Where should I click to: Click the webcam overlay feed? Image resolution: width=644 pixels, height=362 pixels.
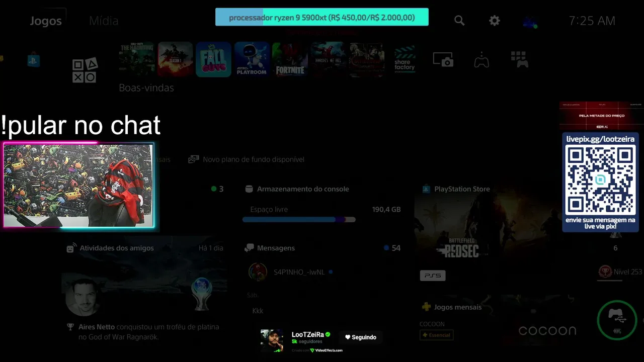(x=78, y=185)
